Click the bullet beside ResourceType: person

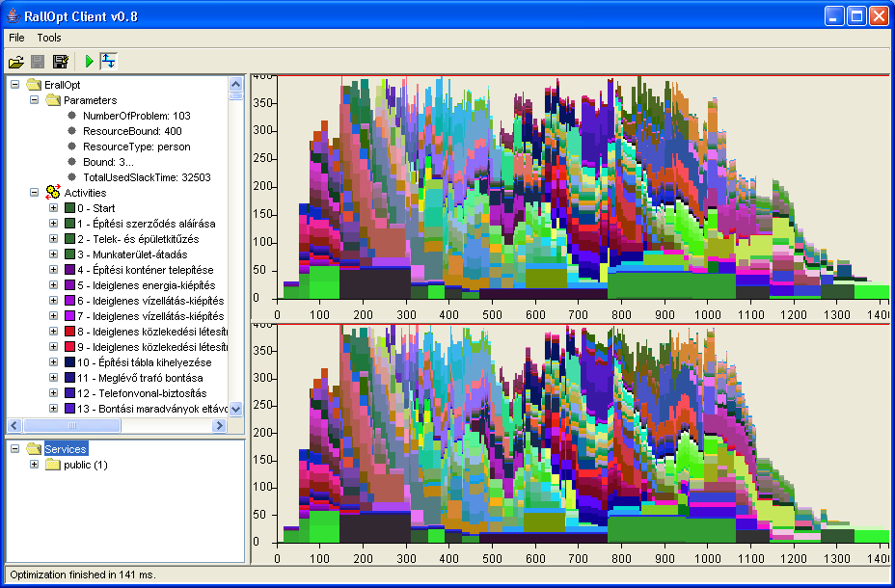(72, 147)
